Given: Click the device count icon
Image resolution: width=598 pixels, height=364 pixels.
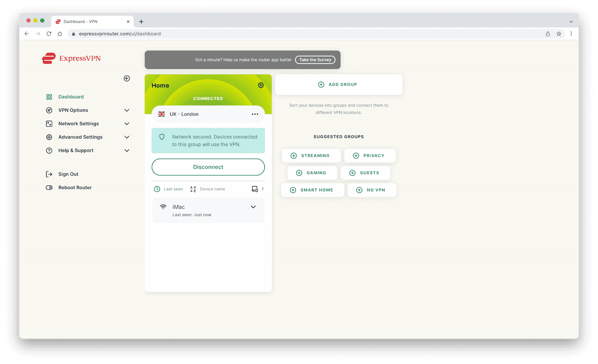Looking at the screenshot, I should (255, 189).
